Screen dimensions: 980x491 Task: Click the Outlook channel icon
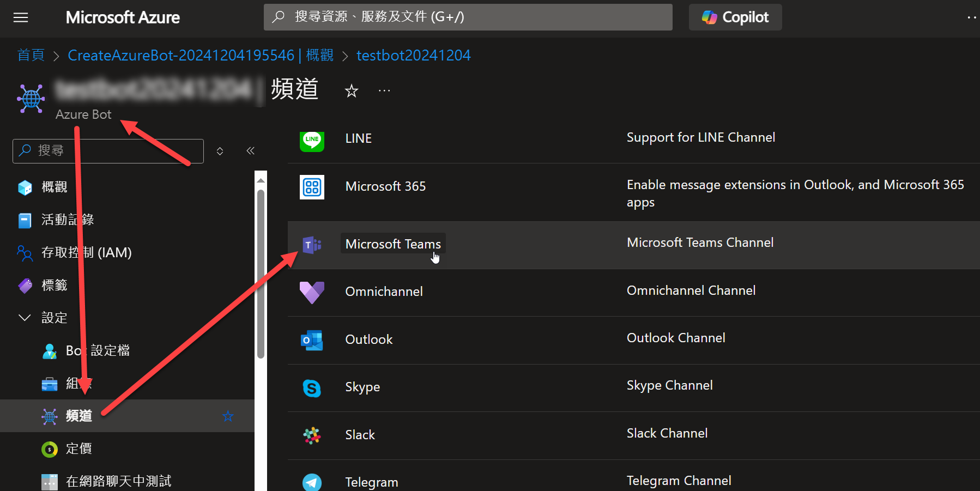(312, 340)
